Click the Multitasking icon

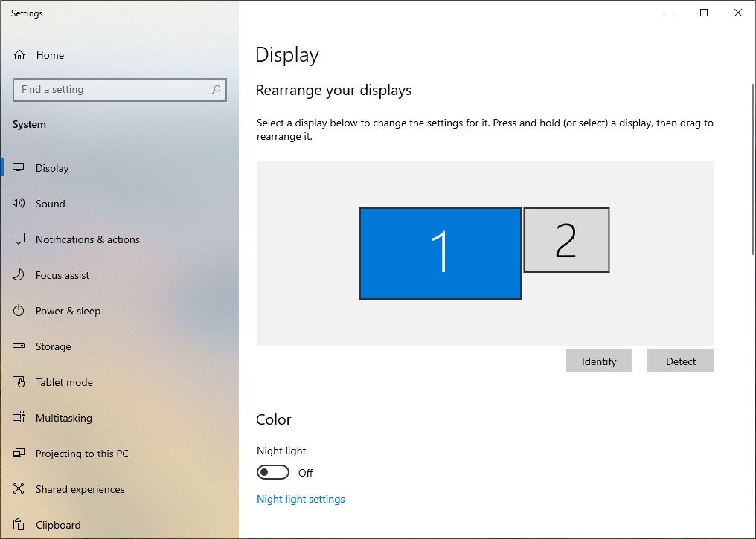pyautogui.click(x=19, y=417)
